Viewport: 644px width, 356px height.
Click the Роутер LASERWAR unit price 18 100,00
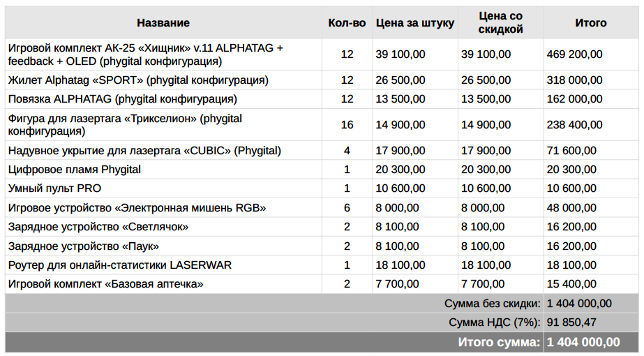tap(400, 265)
